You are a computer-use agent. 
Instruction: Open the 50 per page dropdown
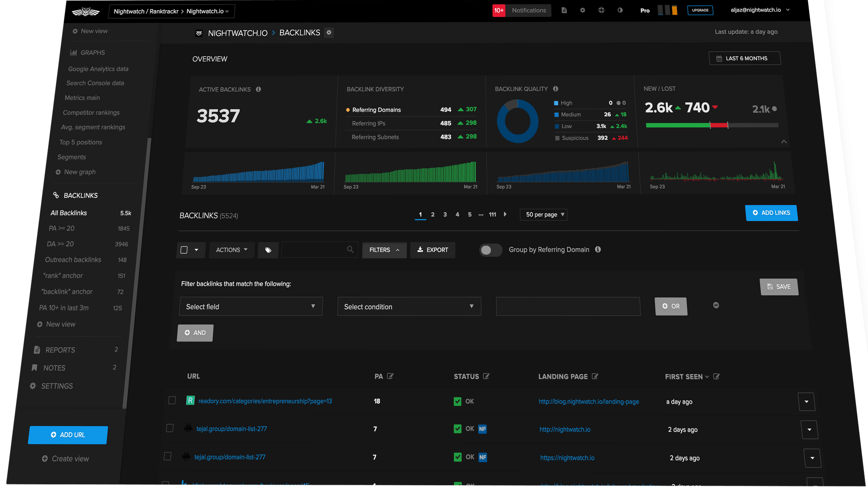coord(544,214)
